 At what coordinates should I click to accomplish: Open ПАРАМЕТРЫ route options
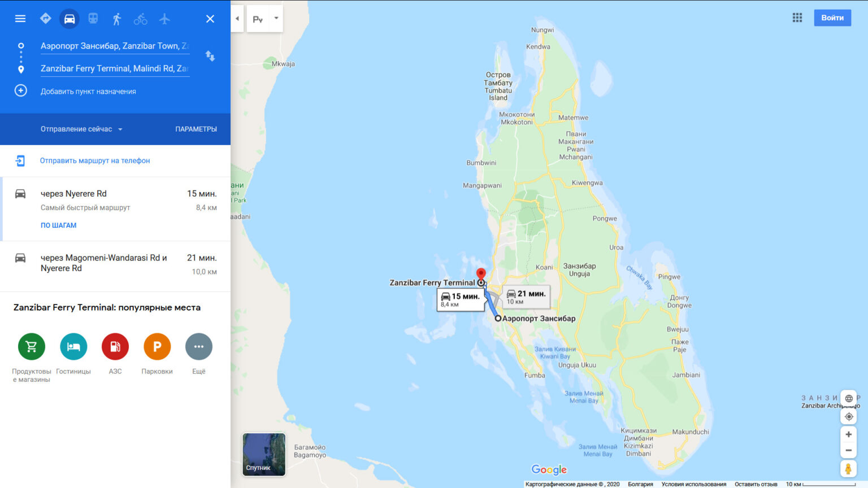pos(196,129)
